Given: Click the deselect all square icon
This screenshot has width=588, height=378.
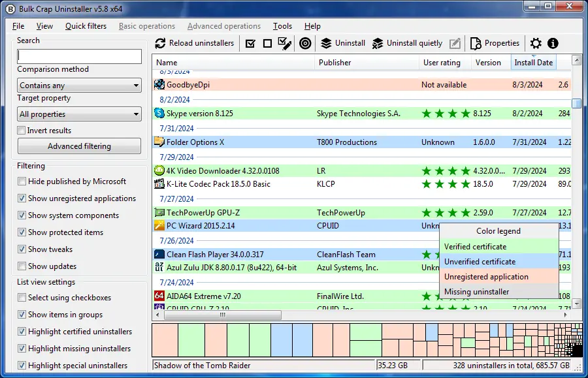Looking at the screenshot, I should (267, 44).
